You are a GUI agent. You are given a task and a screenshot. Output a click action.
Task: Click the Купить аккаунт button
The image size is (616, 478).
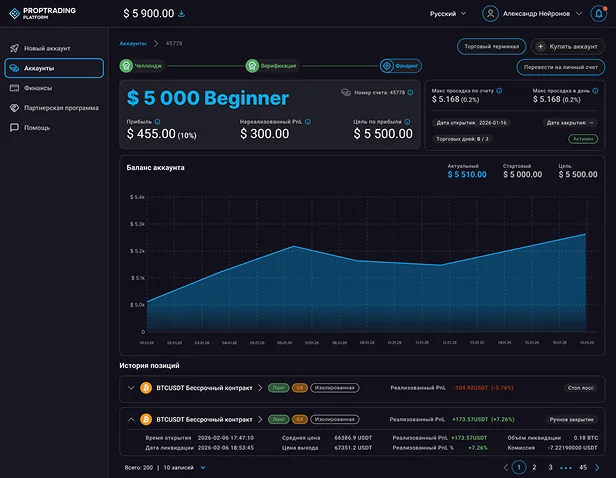click(x=568, y=46)
